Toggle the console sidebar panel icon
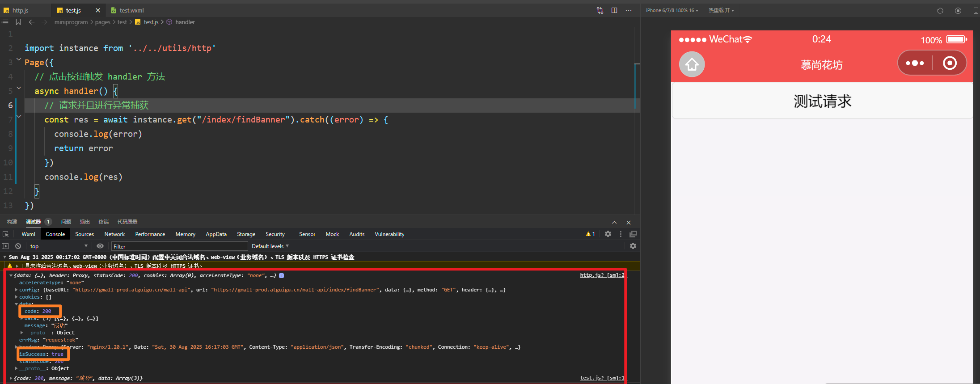 pyautogui.click(x=5, y=246)
